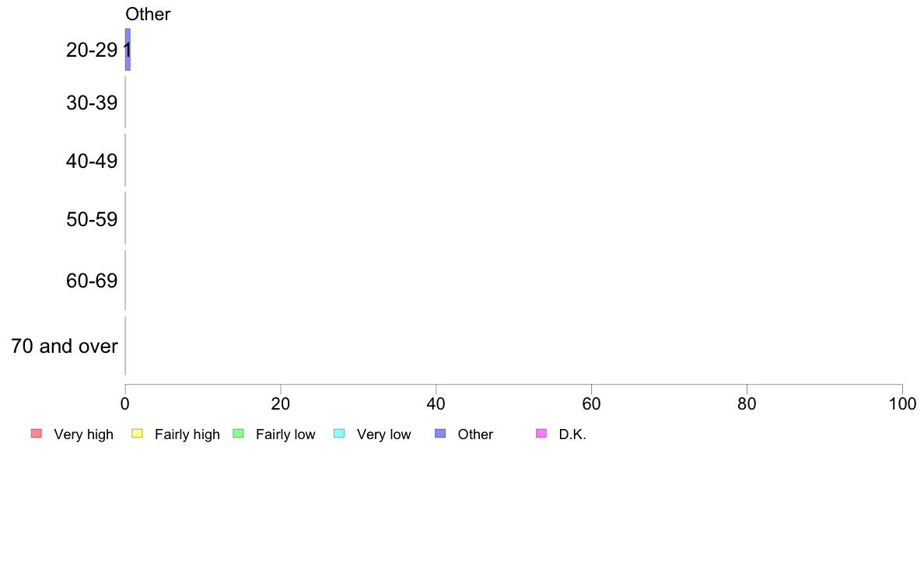The image size is (924, 572).
Task: Select the blue bar for 20-29
Action: point(128,50)
